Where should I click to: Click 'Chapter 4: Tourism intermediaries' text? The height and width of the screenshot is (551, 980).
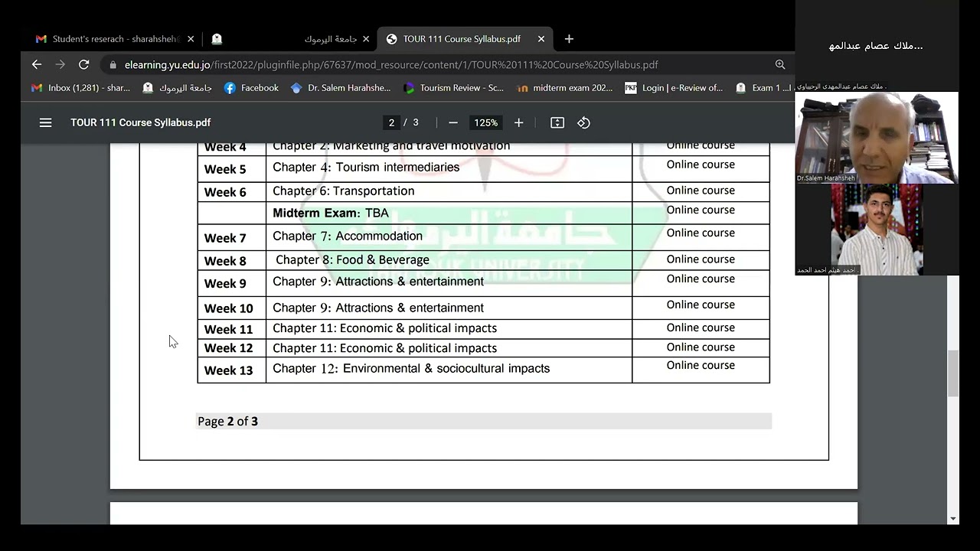point(366,168)
